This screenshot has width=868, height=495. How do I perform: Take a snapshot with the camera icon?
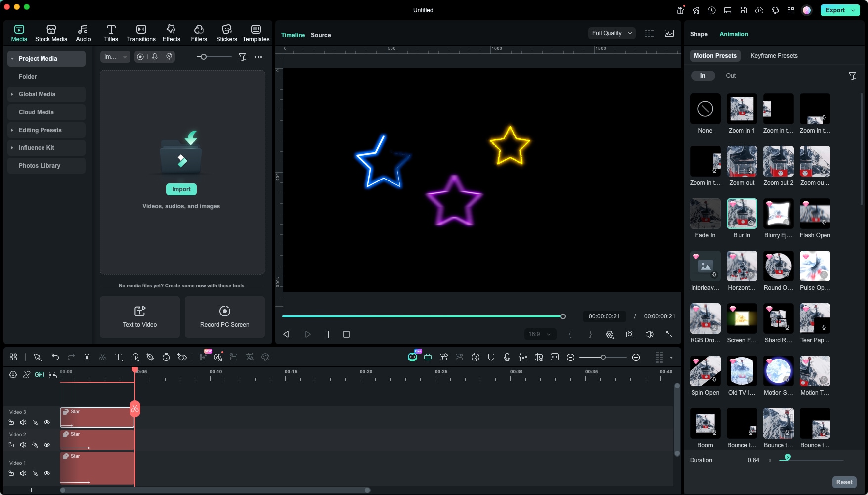pos(629,334)
